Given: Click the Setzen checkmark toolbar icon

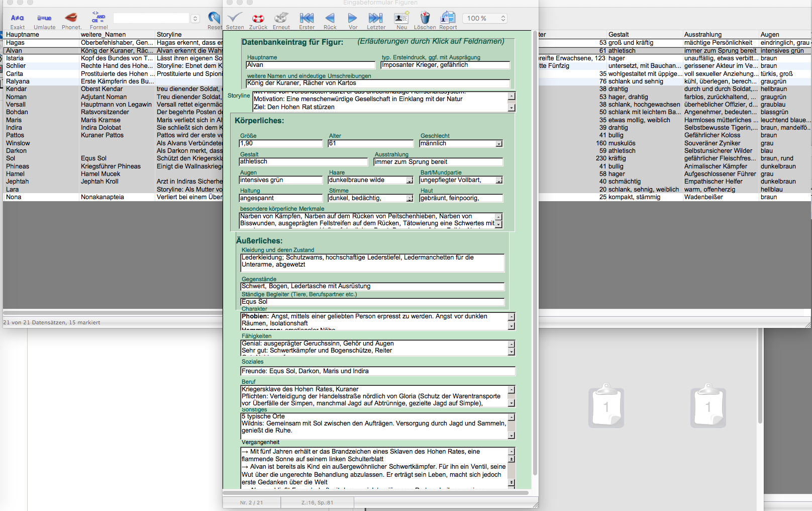Looking at the screenshot, I should tap(235, 21).
